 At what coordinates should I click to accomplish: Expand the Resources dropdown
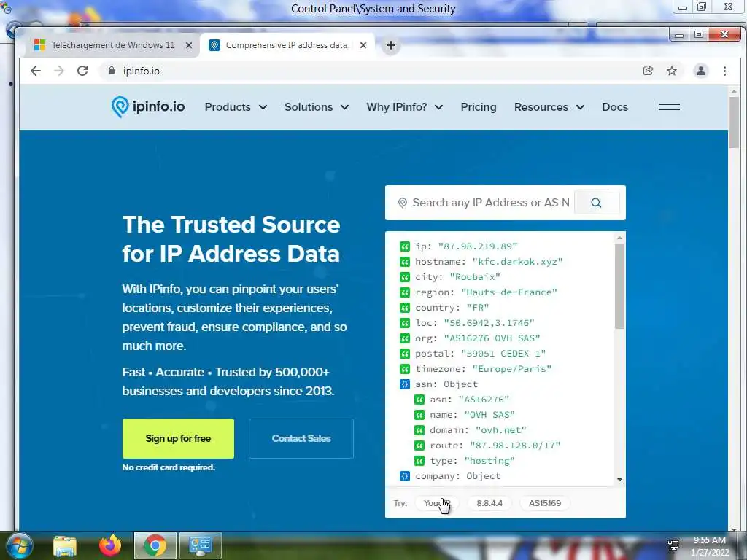(549, 106)
